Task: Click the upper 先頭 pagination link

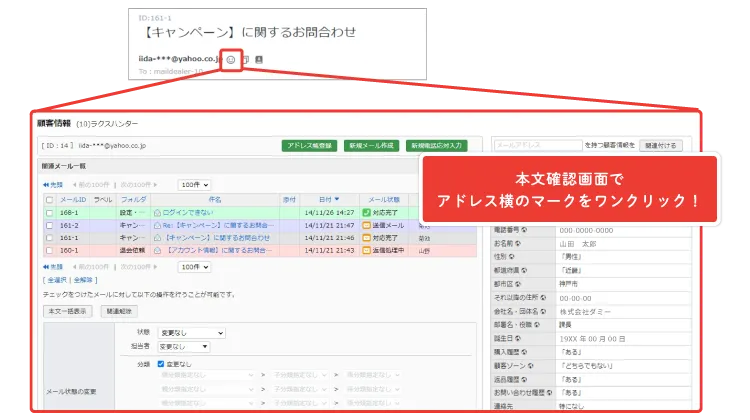Action: (53, 185)
